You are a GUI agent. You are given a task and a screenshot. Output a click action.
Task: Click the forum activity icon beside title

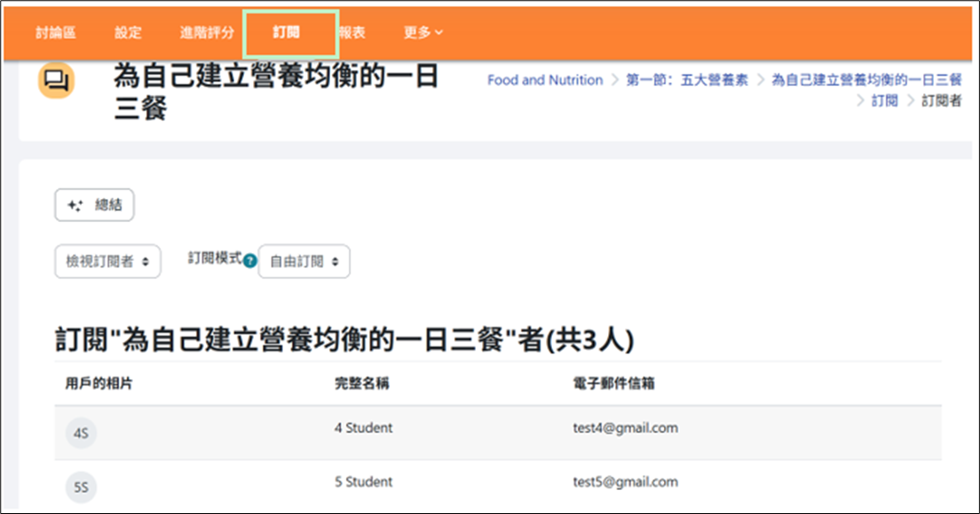(56, 82)
